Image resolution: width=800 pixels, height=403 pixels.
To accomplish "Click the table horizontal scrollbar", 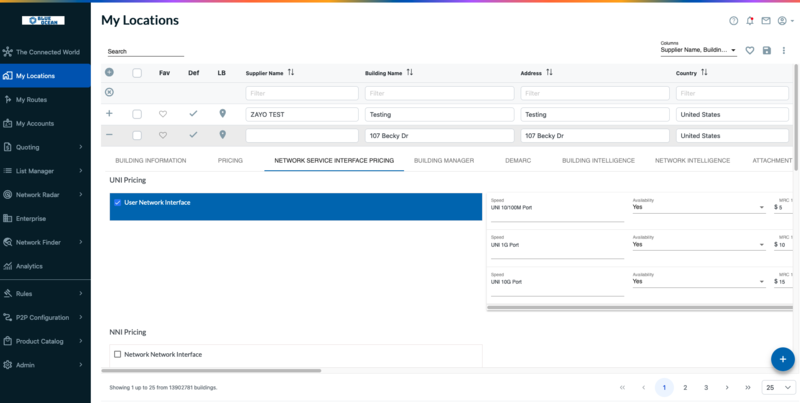I will 211,370.
